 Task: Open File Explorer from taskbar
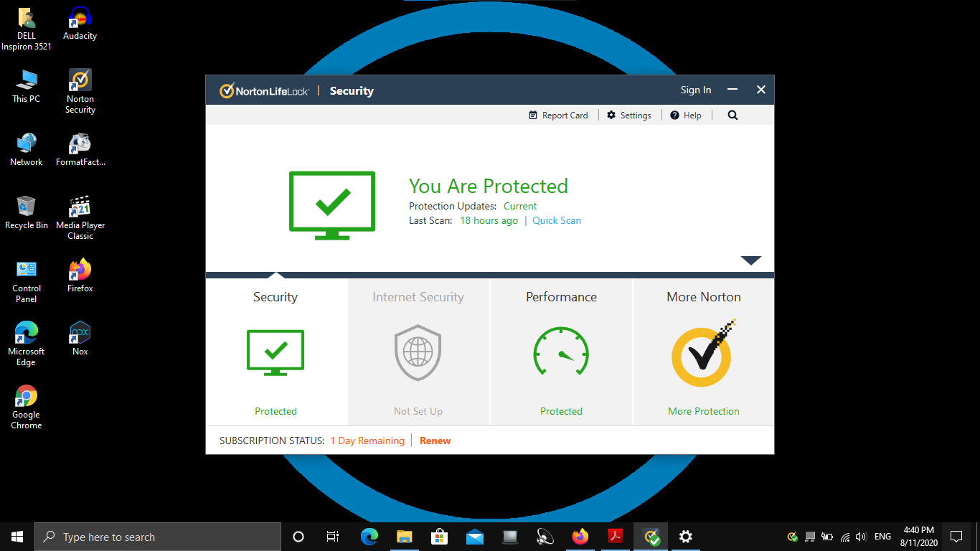[x=405, y=537]
